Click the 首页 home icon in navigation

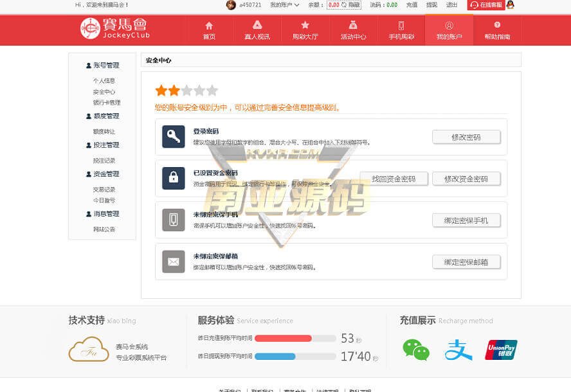209,26
